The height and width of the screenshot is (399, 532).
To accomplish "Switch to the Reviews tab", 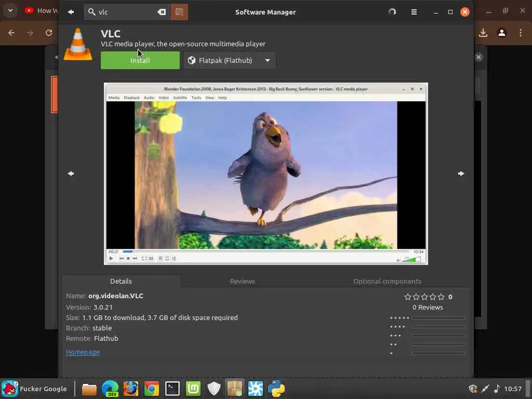I will point(242,281).
